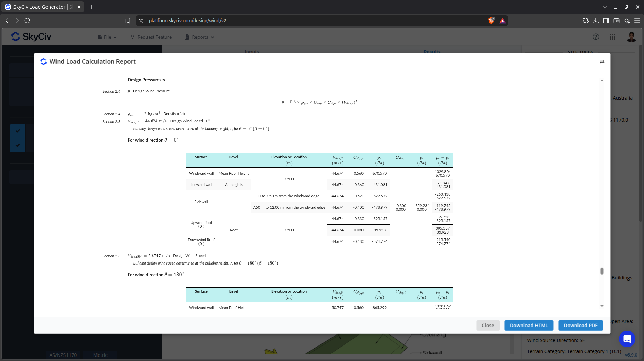This screenshot has height=361, width=644.
Task: Reload the page with the refresh icon
Action: click(28, 21)
